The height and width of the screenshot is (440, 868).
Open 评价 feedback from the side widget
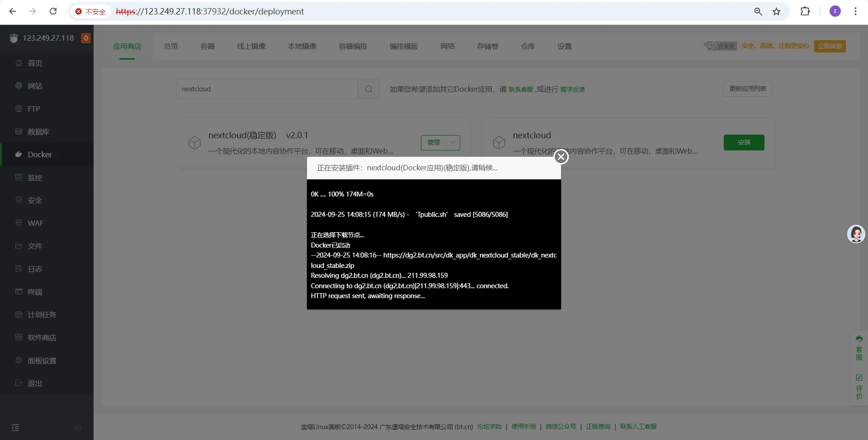click(859, 386)
